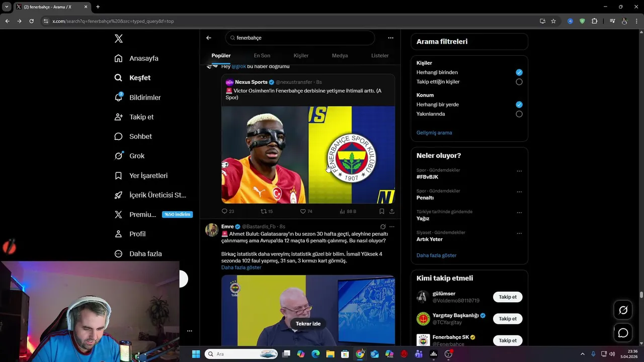View analytics showing 88 B views
The height and width of the screenshot is (362, 644).
pyautogui.click(x=348, y=211)
